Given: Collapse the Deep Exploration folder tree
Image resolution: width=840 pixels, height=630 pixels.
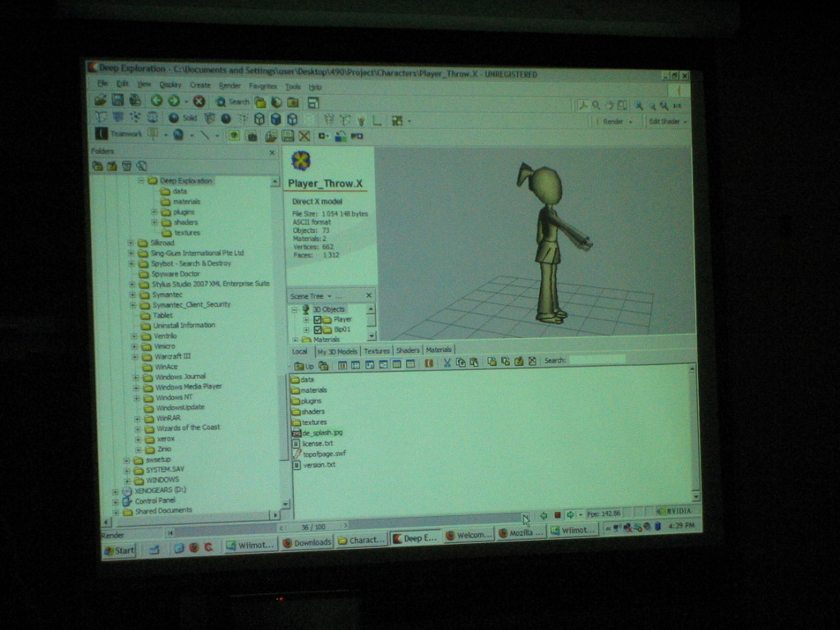Looking at the screenshot, I should [x=141, y=180].
